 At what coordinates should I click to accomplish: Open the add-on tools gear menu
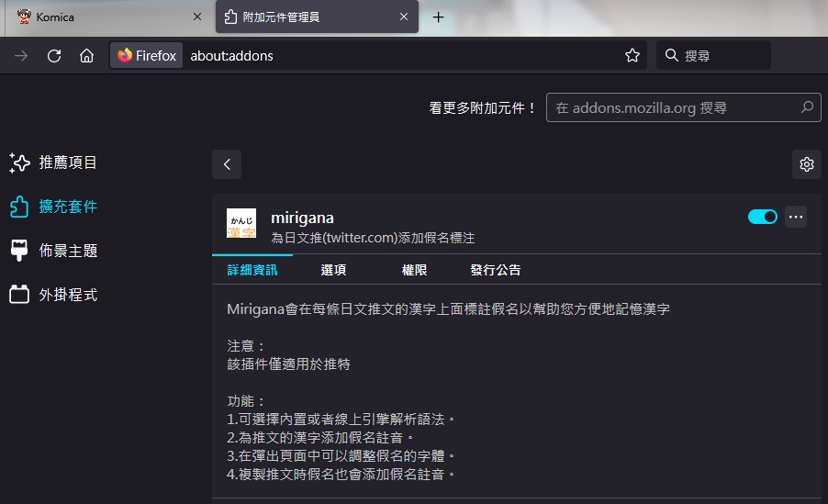806,164
